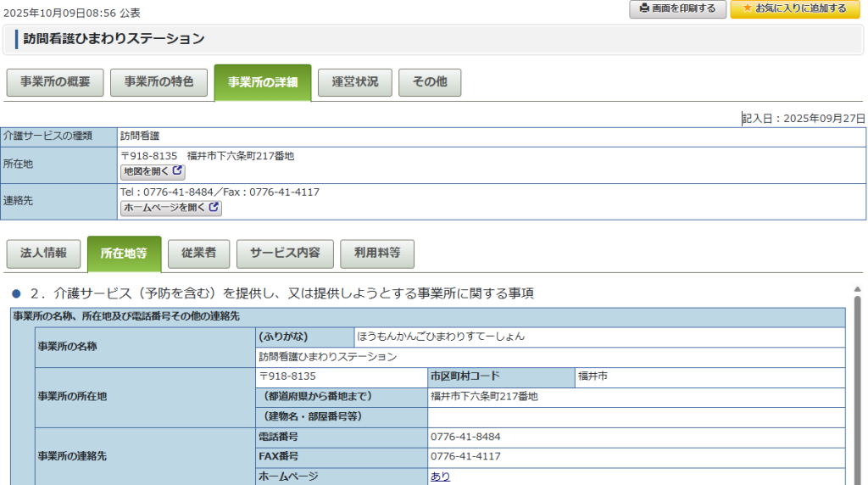This screenshot has width=868, height=485.
Task: Click the external link icon on ホームページを開く
Action: tap(214, 208)
